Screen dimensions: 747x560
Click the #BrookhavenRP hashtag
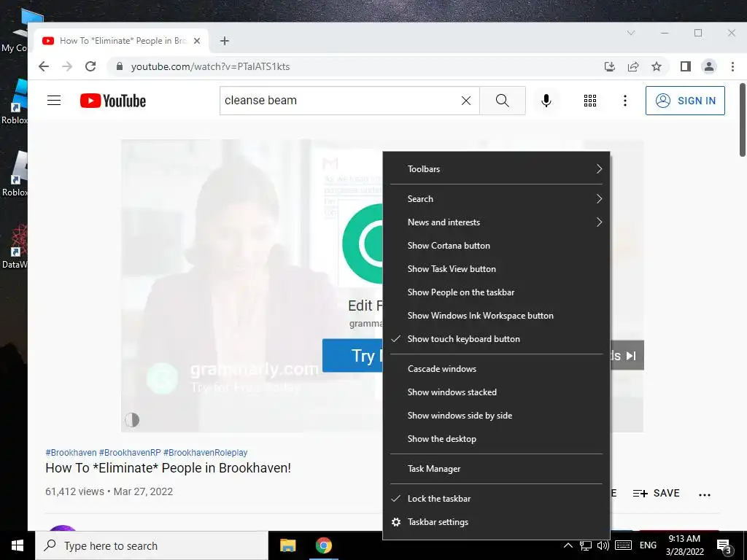point(130,452)
